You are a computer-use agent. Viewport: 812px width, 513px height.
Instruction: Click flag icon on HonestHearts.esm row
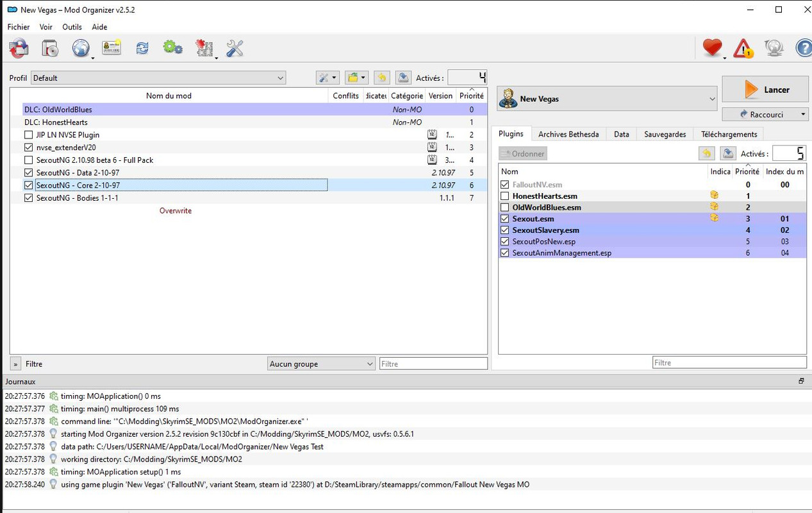coord(714,196)
